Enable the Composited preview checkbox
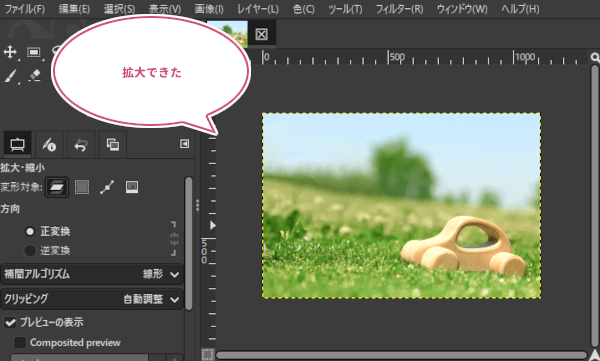This screenshot has width=600, height=361. pyautogui.click(x=20, y=342)
